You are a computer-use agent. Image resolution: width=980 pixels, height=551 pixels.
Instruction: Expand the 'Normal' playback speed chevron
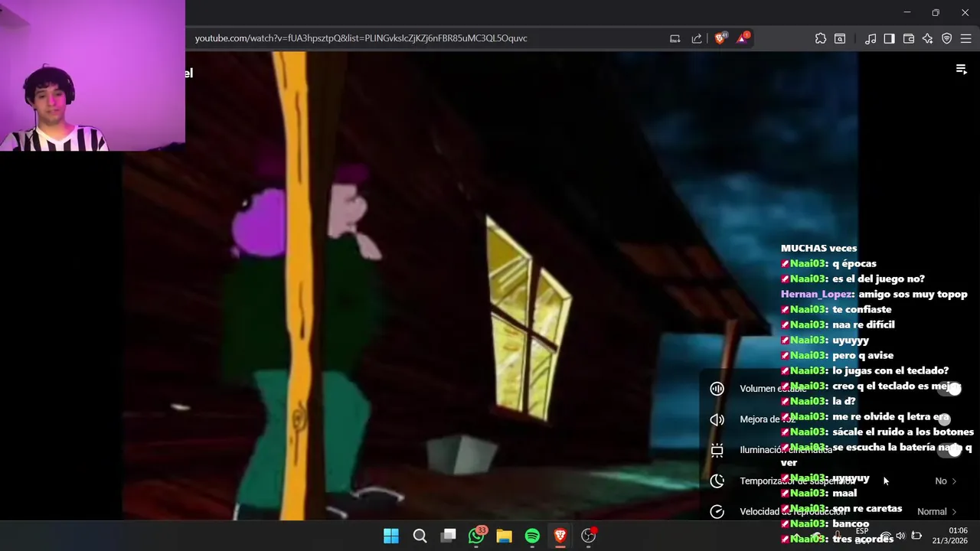pyautogui.click(x=954, y=512)
